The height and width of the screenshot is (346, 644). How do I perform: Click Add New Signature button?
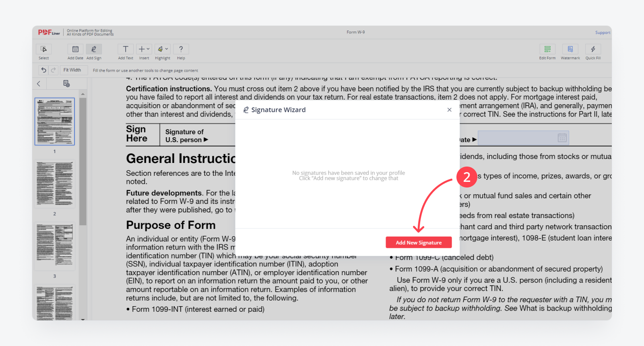(x=419, y=243)
